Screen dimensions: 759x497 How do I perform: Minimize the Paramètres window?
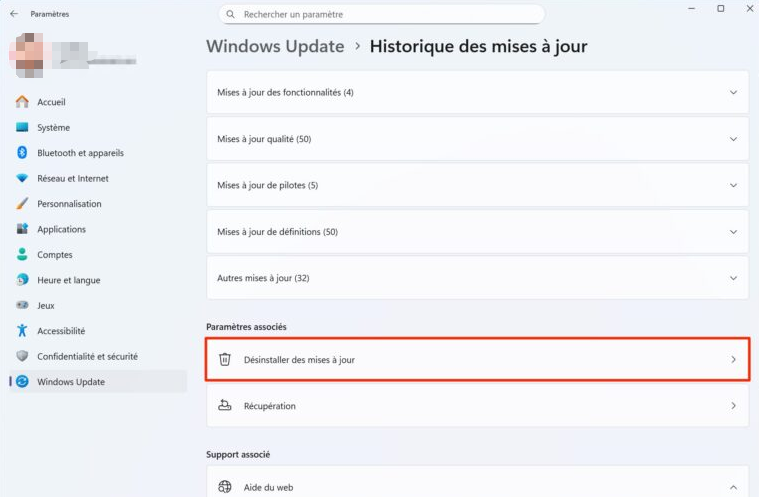[692, 9]
